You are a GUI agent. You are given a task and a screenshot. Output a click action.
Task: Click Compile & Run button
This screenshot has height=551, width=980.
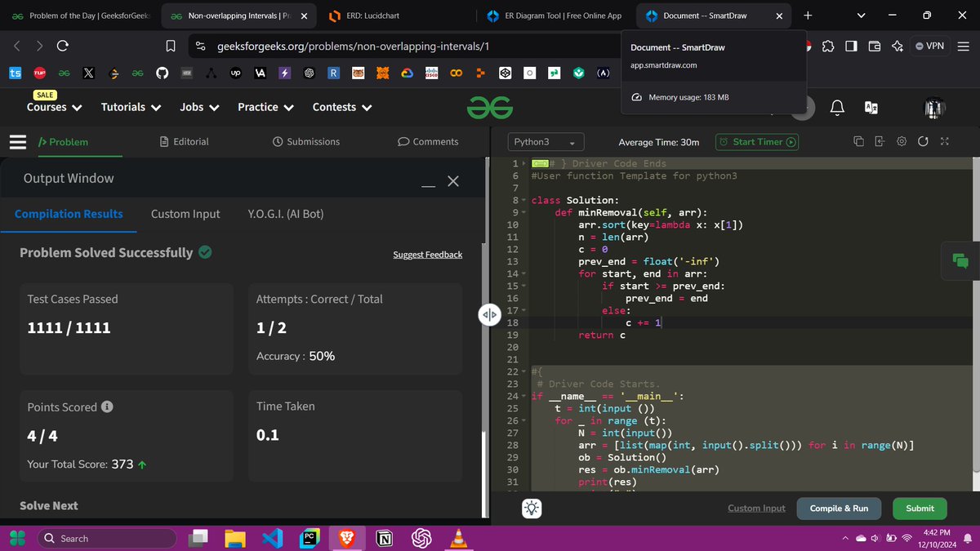point(839,508)
